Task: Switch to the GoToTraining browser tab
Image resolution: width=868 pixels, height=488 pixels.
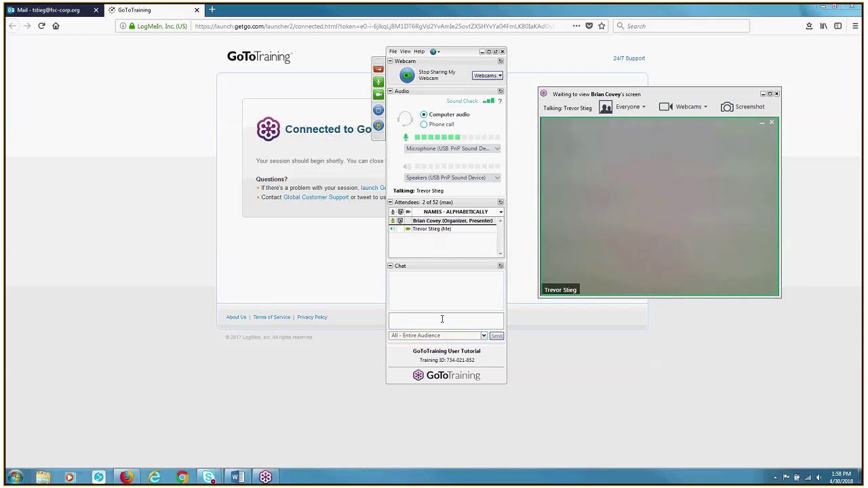Action: (x=154, y=10)
